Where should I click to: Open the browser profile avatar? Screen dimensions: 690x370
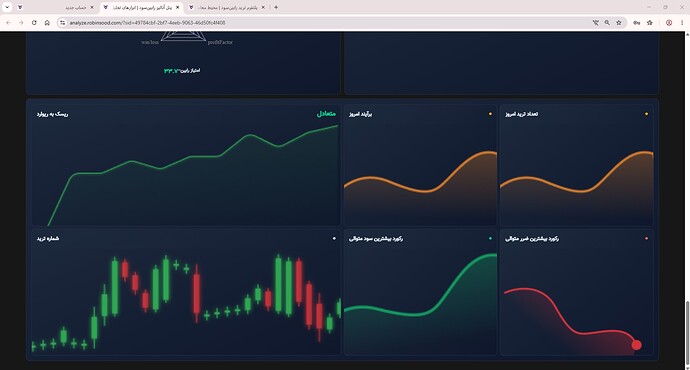[669, 22]
